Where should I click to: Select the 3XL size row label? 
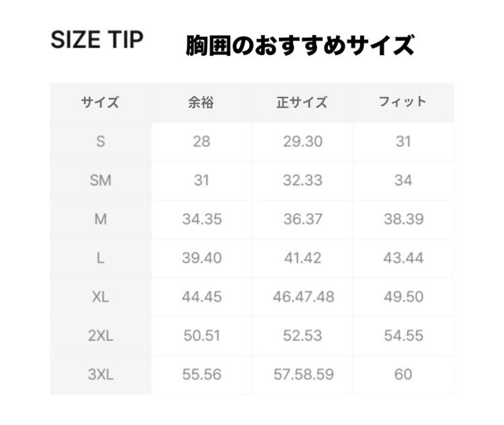click(x=100, y=375)
